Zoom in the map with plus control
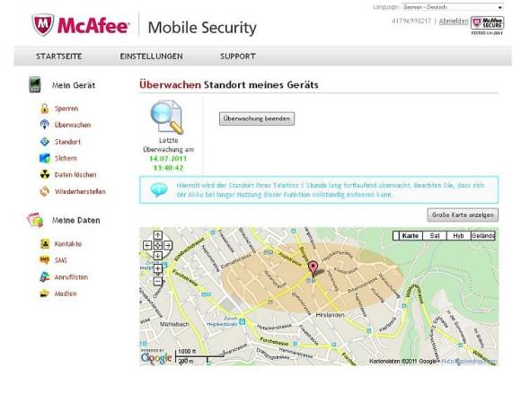 [158, 268]
